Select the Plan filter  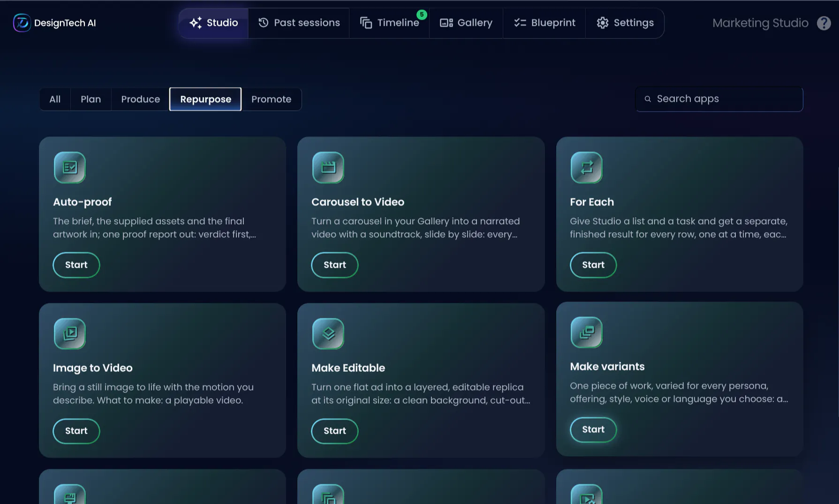pos(91,99)
